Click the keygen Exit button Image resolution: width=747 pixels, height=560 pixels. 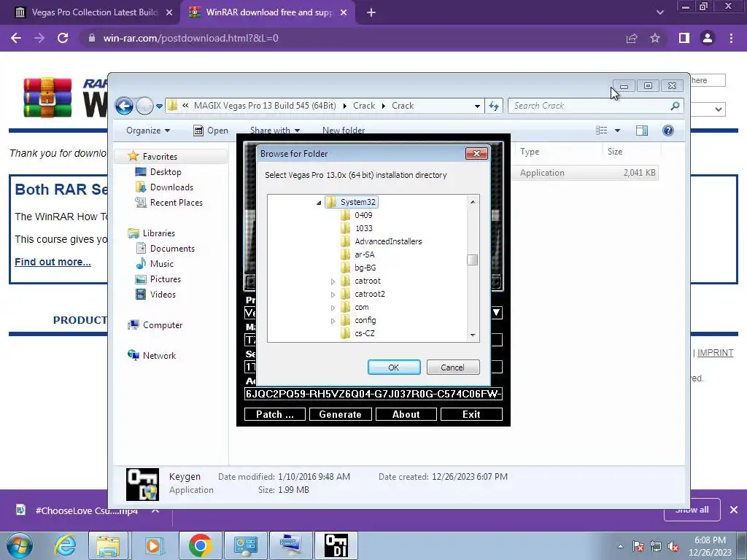click(x=471, y=414)
